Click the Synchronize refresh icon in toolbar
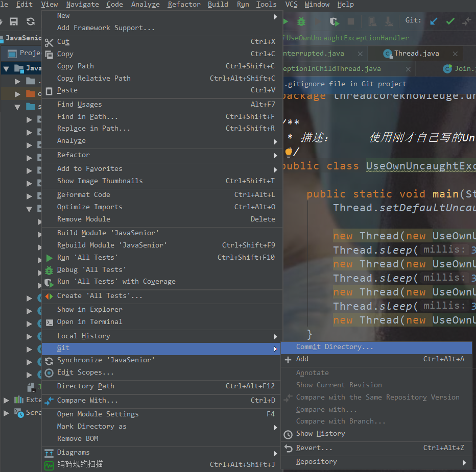Viewport: 476px width, 472px height. click(31, 21)
